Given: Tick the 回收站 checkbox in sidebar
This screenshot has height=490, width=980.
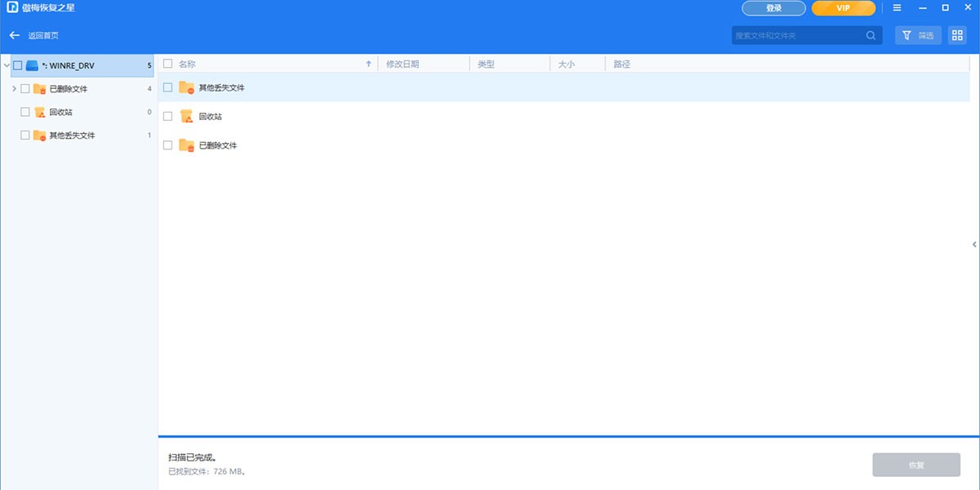Looking at the screenshot, I should coord(25,112).
